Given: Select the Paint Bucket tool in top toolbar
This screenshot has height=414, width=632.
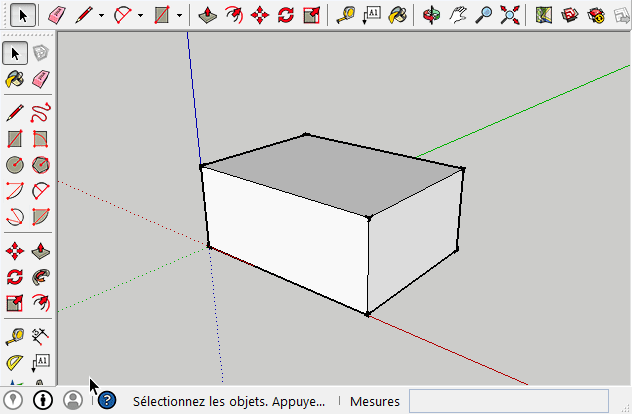Looking at the screenshot, I should 398,15.
